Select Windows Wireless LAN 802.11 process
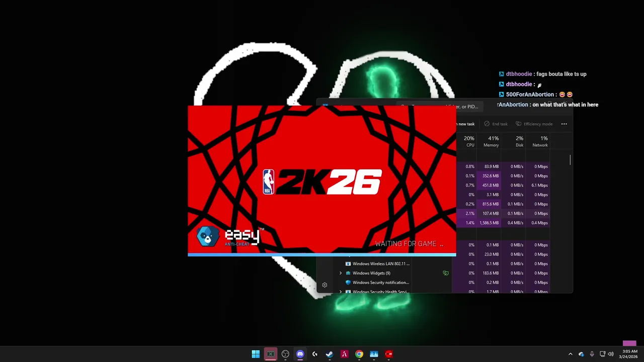The height and width of the screenshot is (362, 644). coord(381,263)
